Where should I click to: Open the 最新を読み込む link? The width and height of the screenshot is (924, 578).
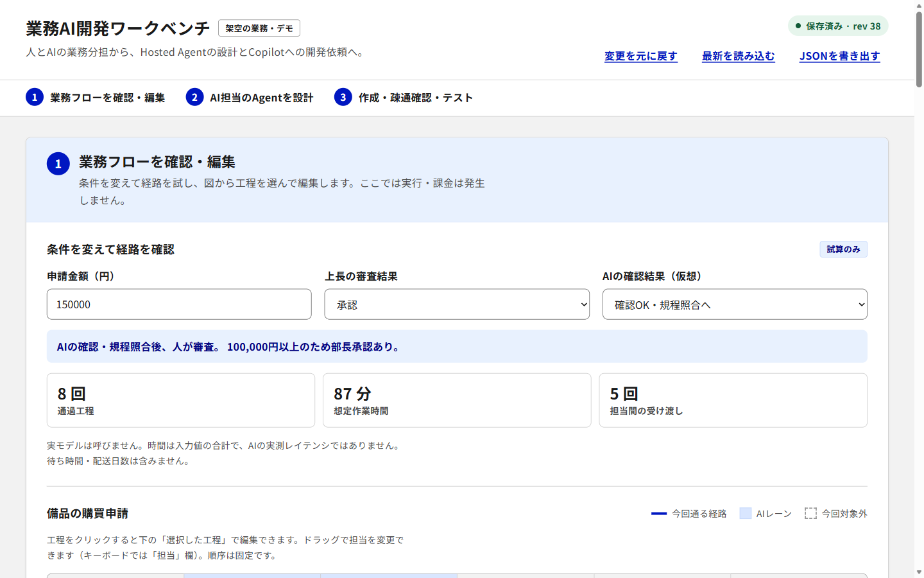(738, 56)
